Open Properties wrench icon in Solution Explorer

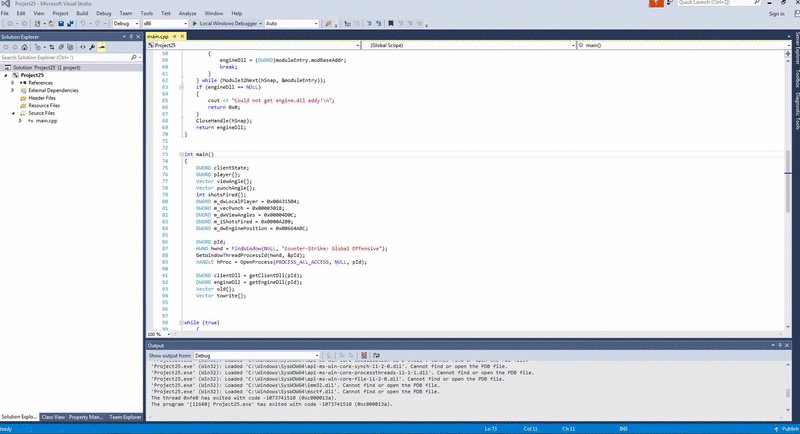tap(90, 47)
